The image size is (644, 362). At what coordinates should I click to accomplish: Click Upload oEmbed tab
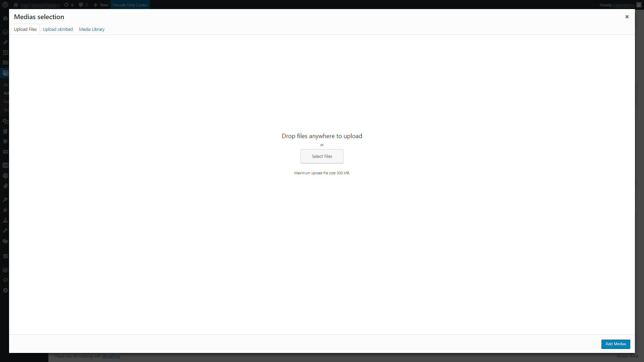tap(58, 29)
